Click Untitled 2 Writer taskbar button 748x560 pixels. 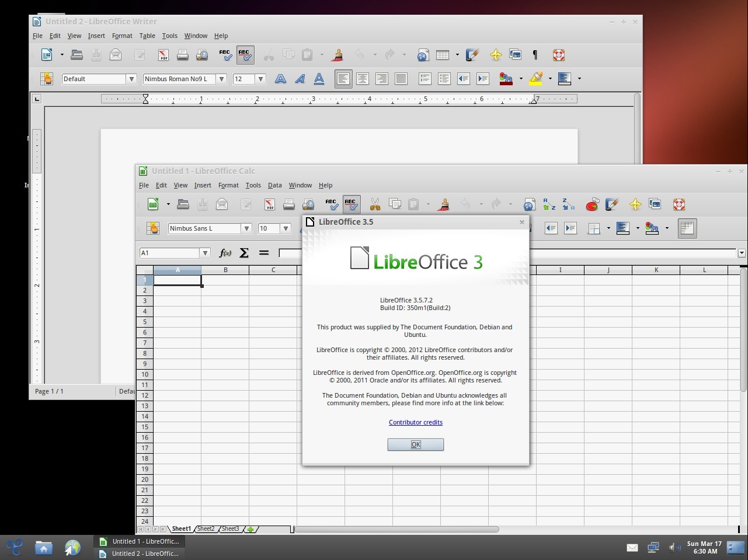139,554
